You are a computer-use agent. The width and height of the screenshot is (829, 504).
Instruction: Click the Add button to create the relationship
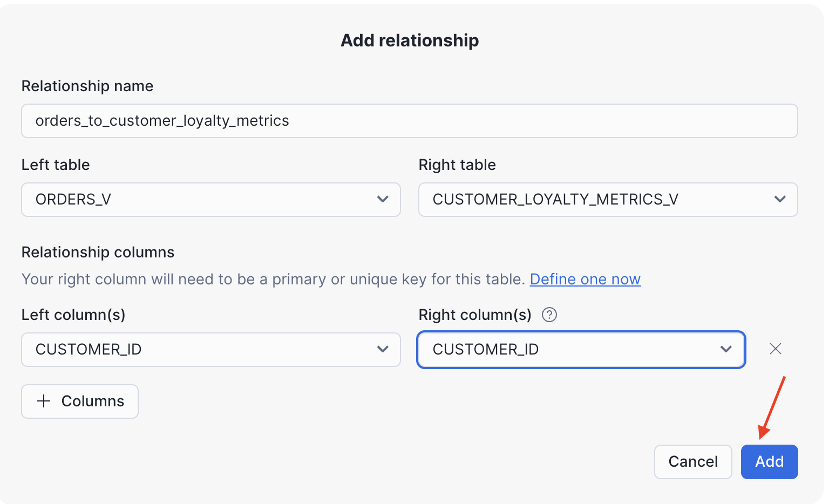pos(769,462)
